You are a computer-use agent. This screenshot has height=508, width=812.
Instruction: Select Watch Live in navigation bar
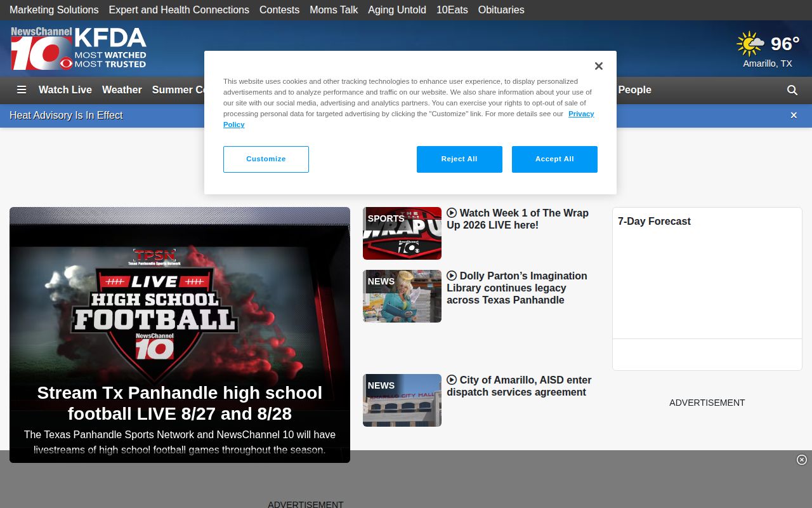point(65,90)
